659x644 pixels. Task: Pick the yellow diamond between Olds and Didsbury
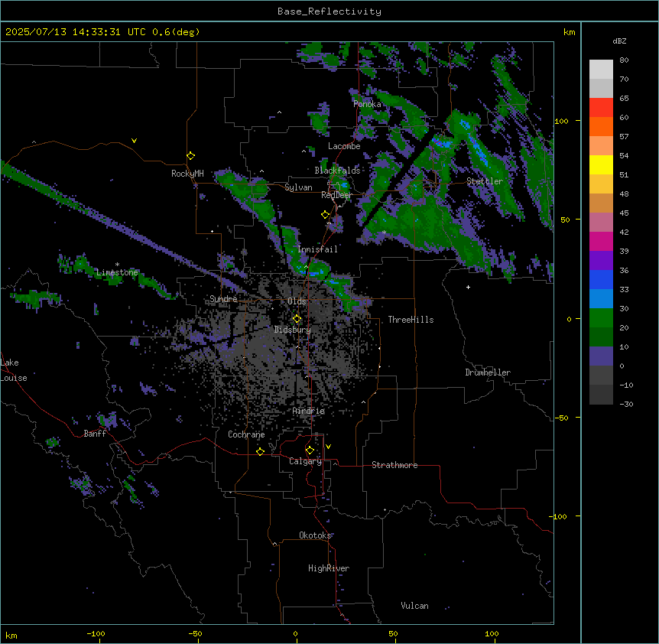[297, 319]
